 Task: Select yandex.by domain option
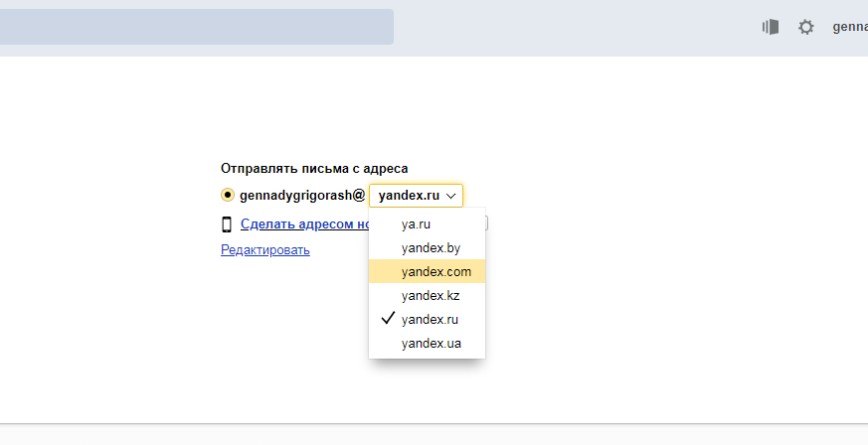(x=430, y=247)
